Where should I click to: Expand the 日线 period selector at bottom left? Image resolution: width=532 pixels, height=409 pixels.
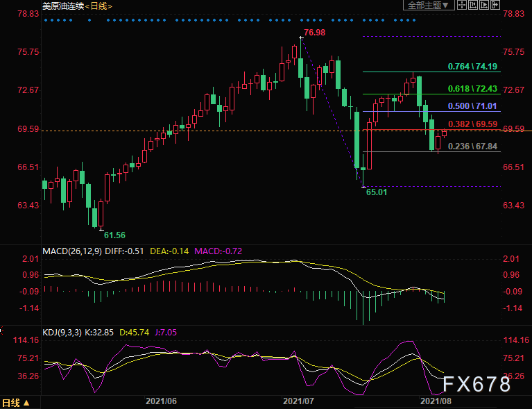click(16, 403)
